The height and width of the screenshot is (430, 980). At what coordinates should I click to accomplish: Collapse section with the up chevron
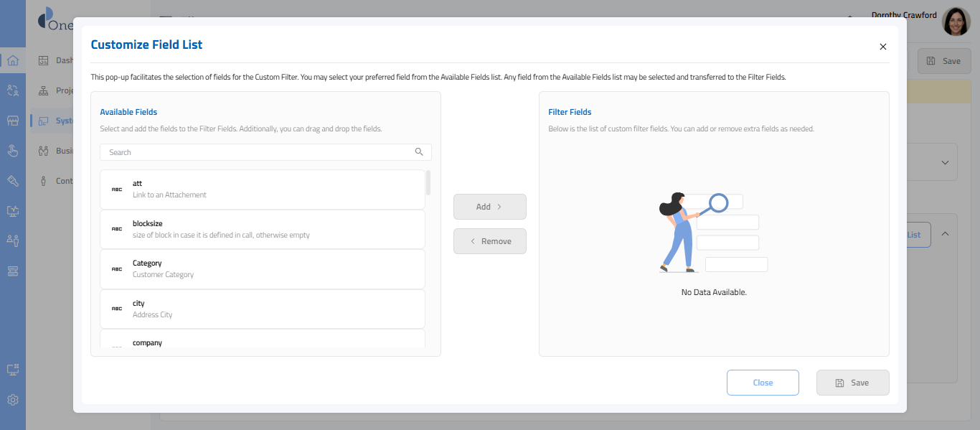click(x=945, y=234)
